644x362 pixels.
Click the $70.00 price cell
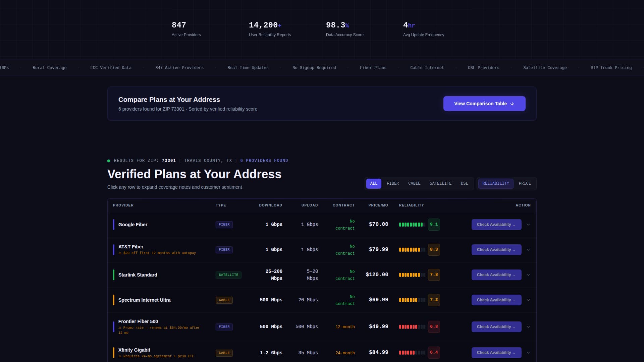pos(379,224)
